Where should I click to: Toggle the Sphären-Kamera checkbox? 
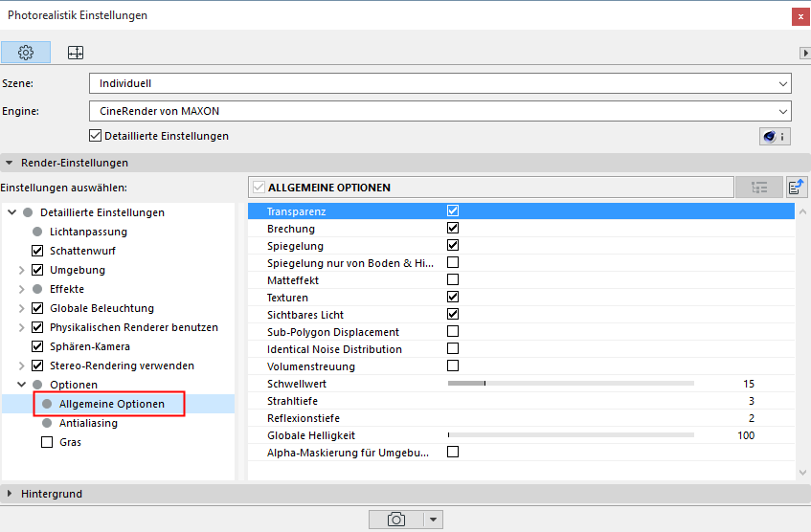click(x=37, y=346)
